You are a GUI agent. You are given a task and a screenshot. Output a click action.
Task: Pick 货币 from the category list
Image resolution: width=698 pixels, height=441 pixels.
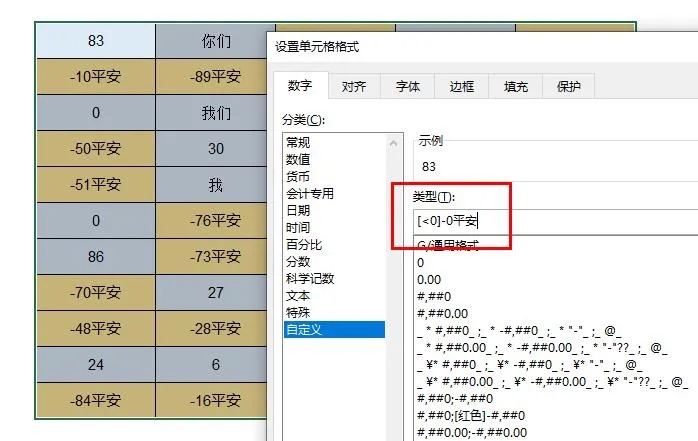tap(298, 176)
